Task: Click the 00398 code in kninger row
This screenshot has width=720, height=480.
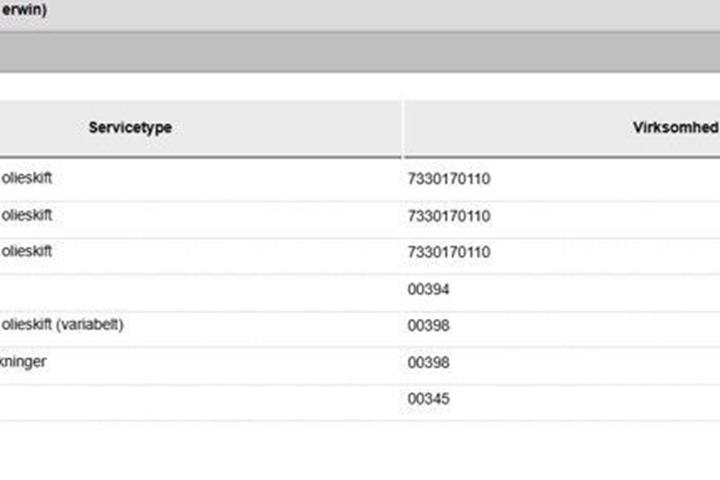Action: tap(428, 362)
